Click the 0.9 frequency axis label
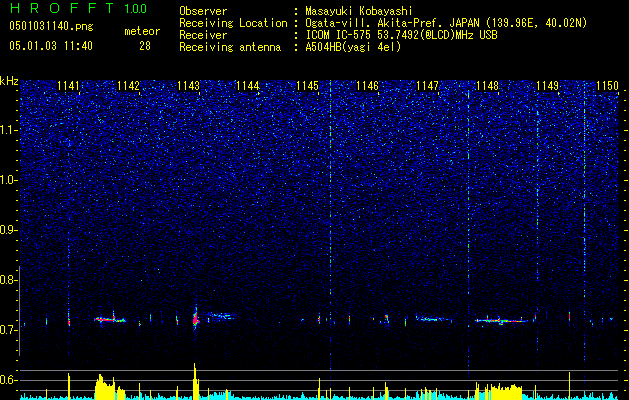The image size is (629, 400). click(9, 230)
